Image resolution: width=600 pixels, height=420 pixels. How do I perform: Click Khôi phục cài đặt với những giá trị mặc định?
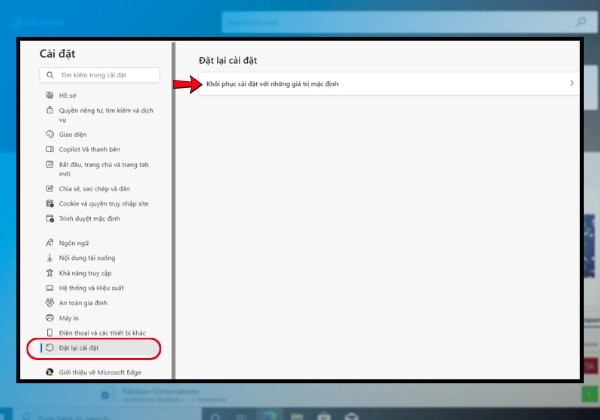coord(389,83)
